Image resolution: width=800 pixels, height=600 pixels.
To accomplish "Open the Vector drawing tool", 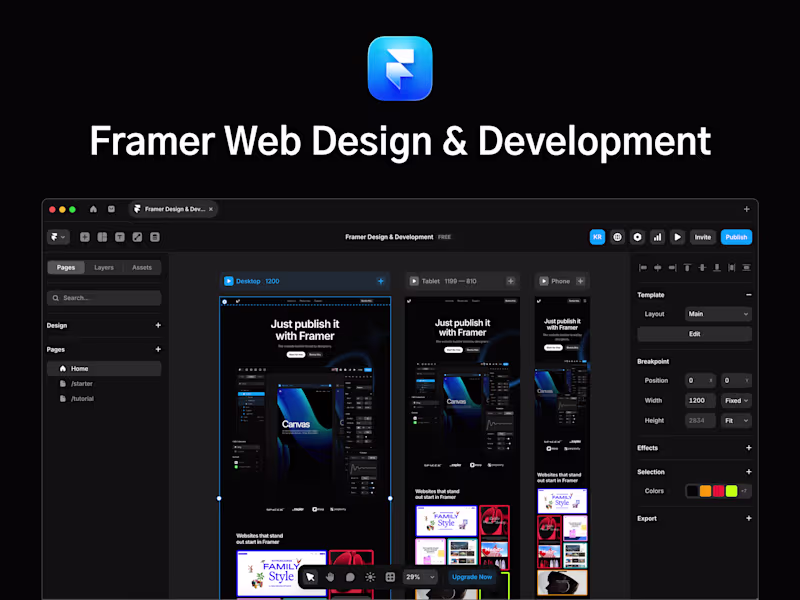I will pyautogui.click(x=137, y=237).
